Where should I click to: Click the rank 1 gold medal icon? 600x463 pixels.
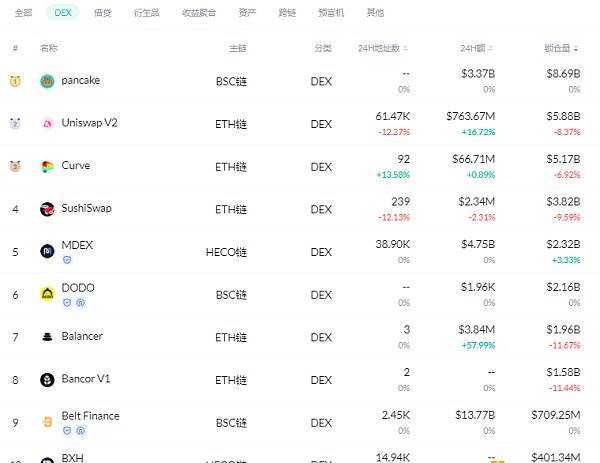click(x=15, y=81)
